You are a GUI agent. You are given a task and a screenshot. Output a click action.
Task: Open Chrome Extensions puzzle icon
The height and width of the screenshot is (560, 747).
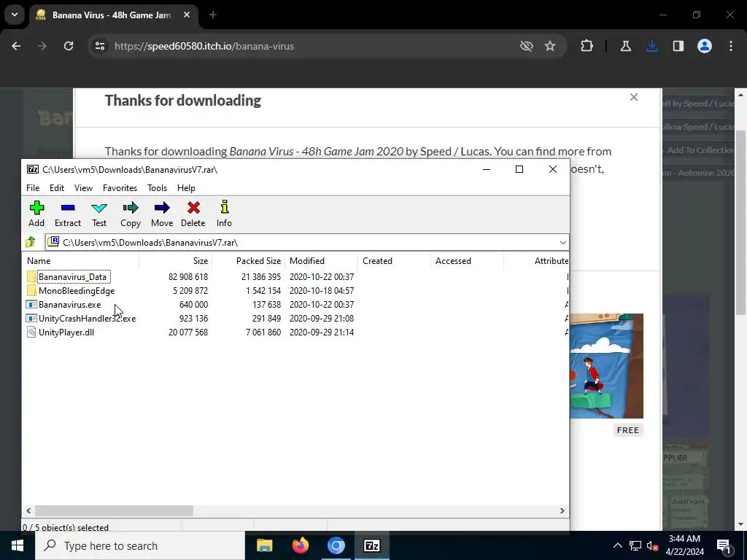(587, 46)
